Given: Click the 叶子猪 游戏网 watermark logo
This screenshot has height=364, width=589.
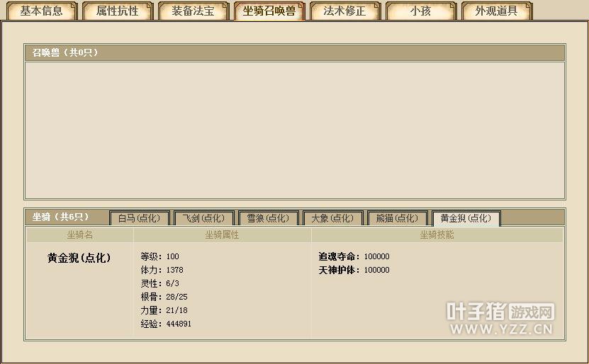Looking at the screenshot, I should (500, 311).
